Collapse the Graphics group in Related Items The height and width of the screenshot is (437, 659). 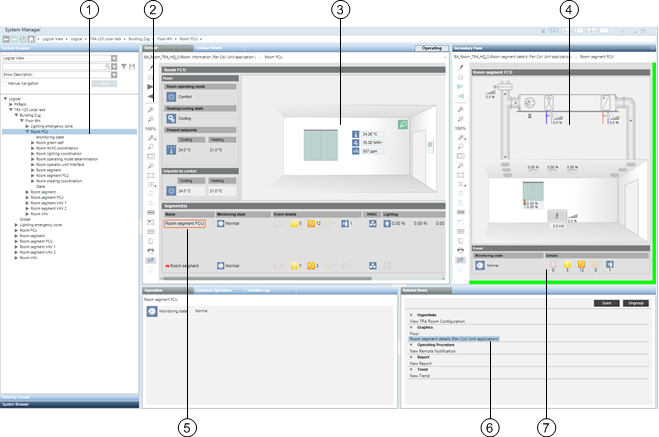[x=411, y=327]
